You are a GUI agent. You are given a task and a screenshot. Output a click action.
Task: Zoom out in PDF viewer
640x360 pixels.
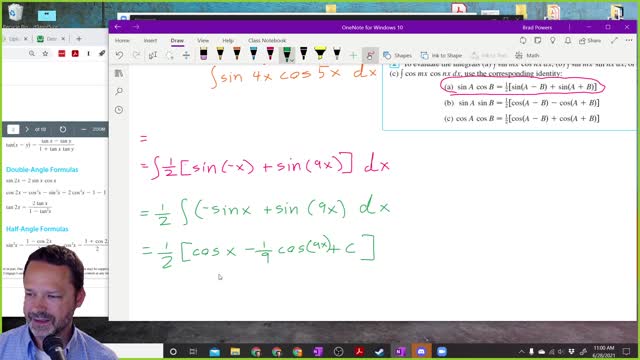coord(83,129)
